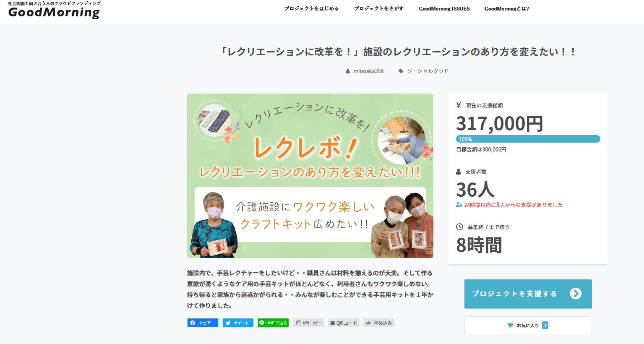Click the Facebook シェア share button
This screenshot has width=644, height=344.
click(x=203, y=323)
